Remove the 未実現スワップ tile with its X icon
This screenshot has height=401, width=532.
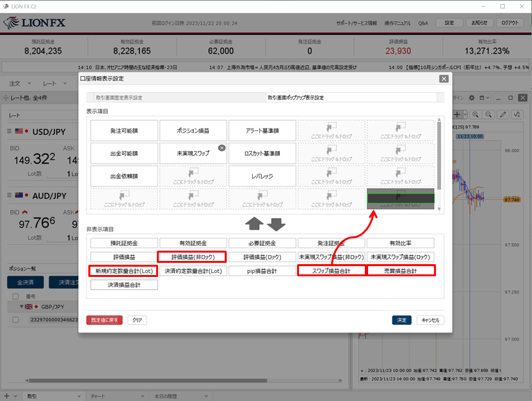point(222,148)
